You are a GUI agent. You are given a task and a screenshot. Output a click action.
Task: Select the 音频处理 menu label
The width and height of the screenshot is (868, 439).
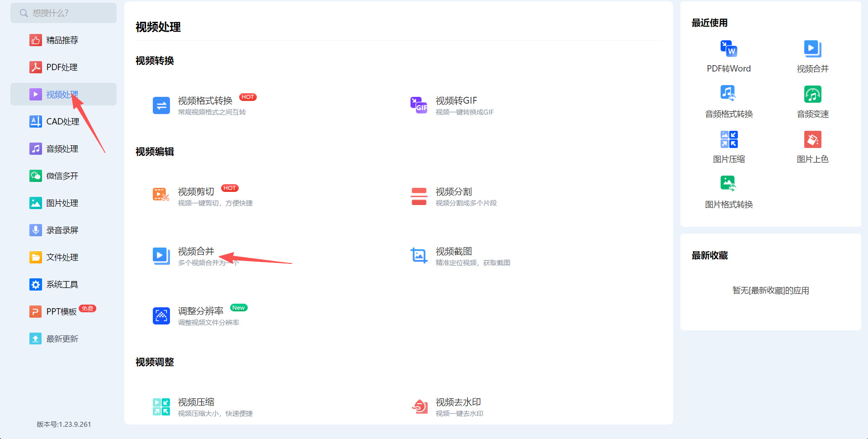[x=62, y=149]
